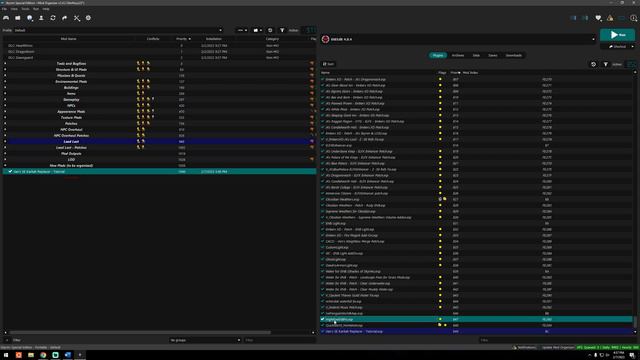Click the refresh arrows toolbar icon
Screen dimensions: 640x360
[53, 18]
